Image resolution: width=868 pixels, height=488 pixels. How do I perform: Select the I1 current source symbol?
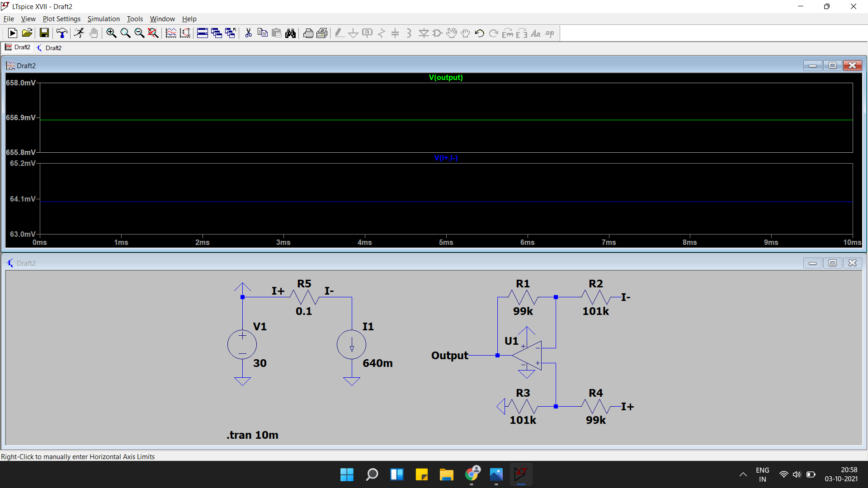pos(351,345)
